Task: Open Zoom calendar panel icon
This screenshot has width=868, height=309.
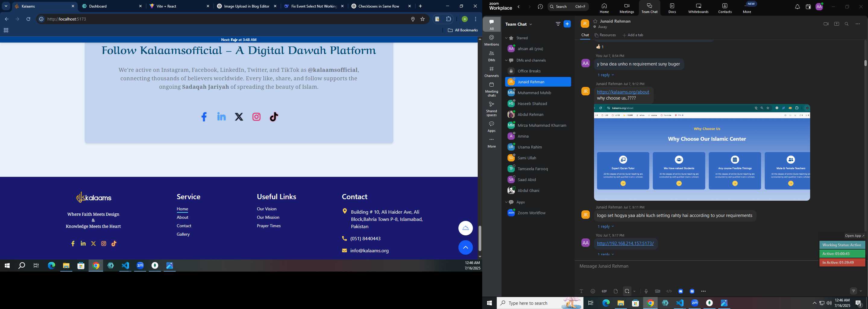Action: click(x=808, y=7)
